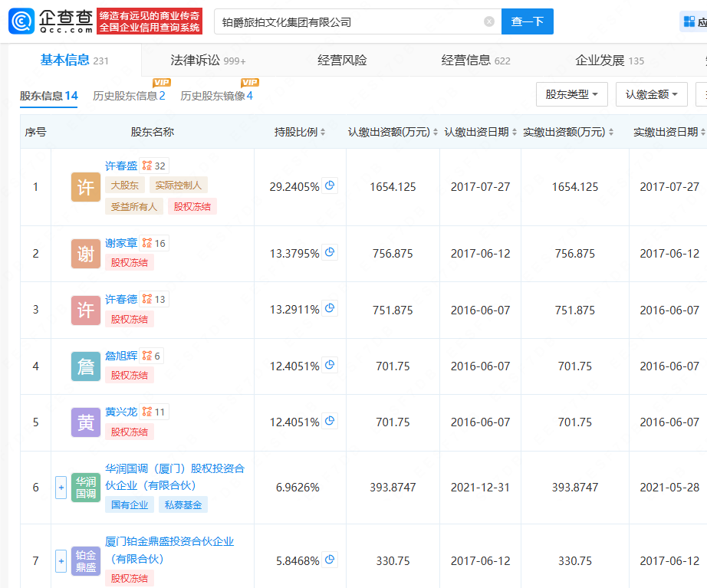Open shareholding pie chart for 许春盛
Screen dimensions: 707x588
click(x=330, y=186)
